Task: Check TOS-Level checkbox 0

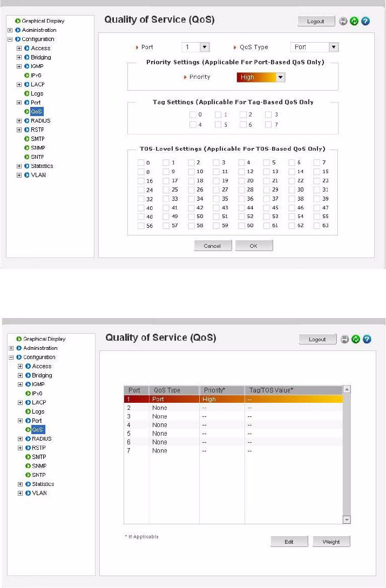Action: click(x=141, y=163)
